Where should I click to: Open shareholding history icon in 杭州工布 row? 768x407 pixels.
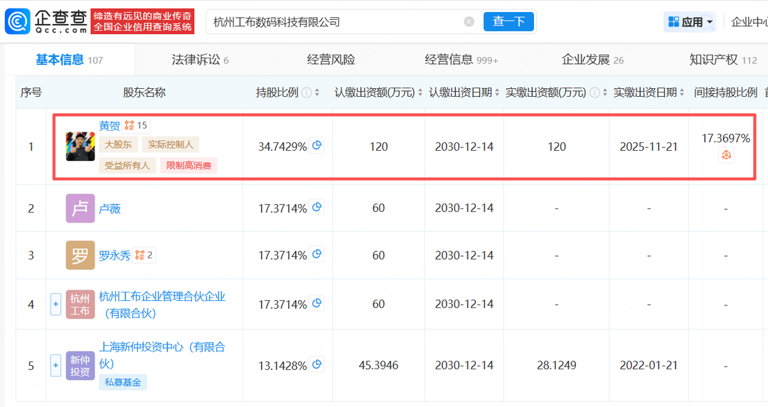pyautogui.click(x=317, y=303)
